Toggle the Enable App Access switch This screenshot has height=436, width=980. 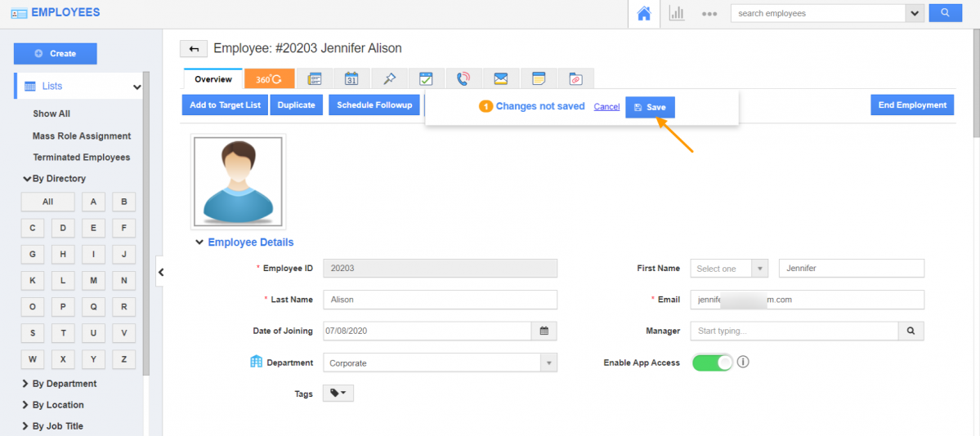[x=712, y=363]
